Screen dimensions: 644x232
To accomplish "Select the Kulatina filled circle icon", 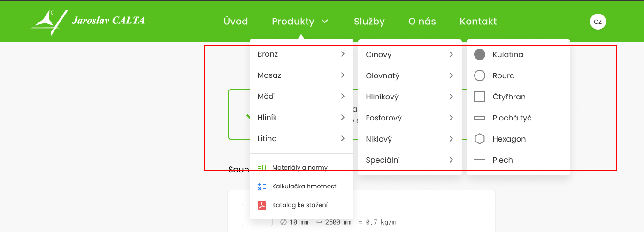I will click(479, 54).
